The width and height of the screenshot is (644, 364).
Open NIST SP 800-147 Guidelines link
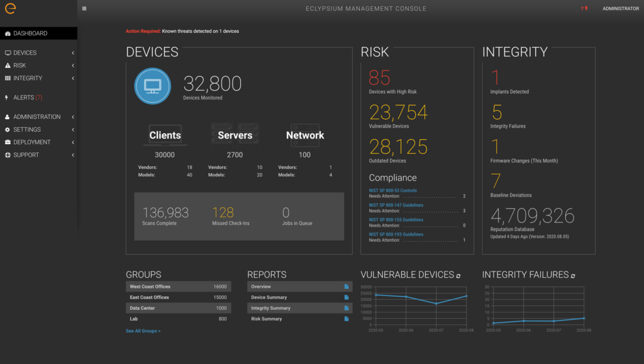pyautogui.click(x=396, y=205)
